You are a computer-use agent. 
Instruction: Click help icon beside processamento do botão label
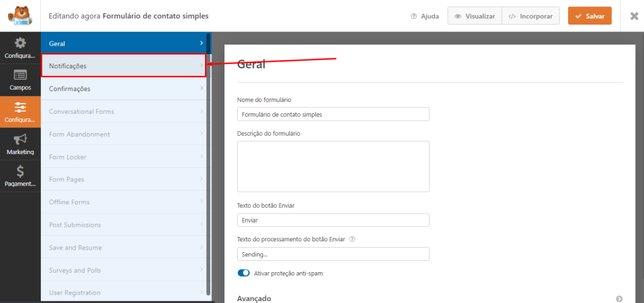(352, 239)
